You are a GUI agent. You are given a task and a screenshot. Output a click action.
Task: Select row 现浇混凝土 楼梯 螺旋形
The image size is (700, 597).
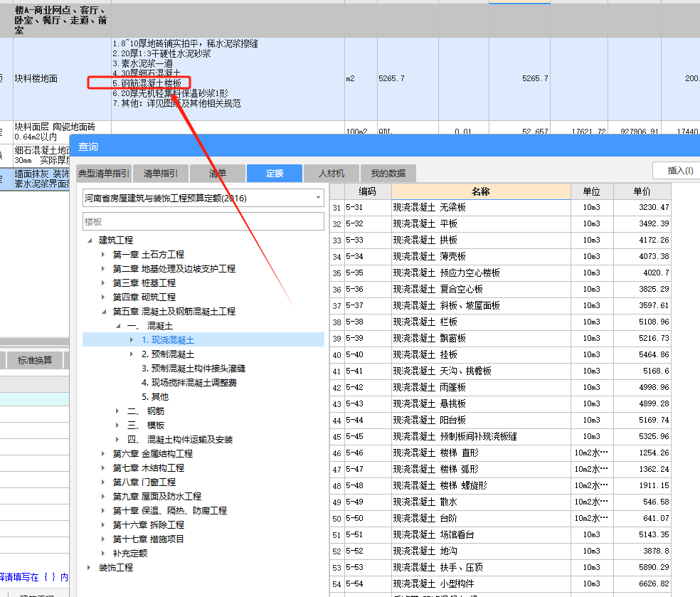click(500, 486)
